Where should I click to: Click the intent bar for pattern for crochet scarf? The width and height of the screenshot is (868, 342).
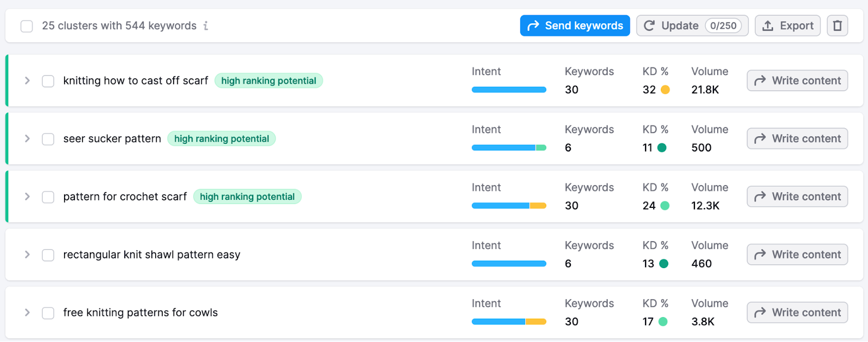point(509,206)
